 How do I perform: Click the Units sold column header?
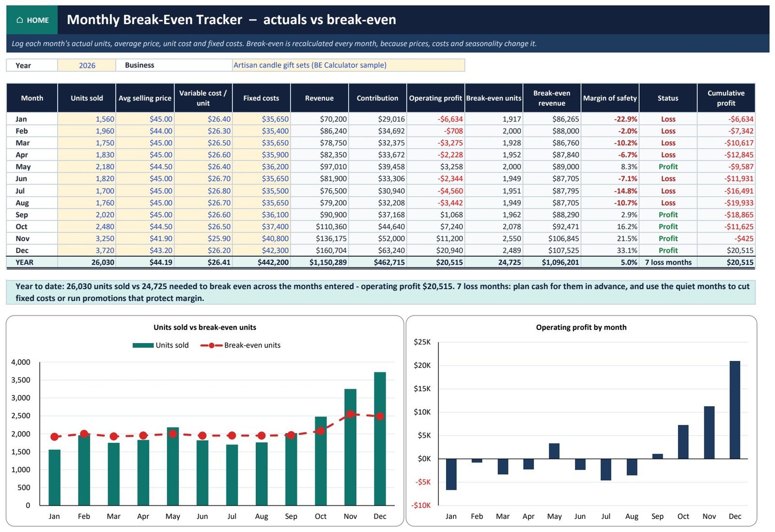point(87,98)
